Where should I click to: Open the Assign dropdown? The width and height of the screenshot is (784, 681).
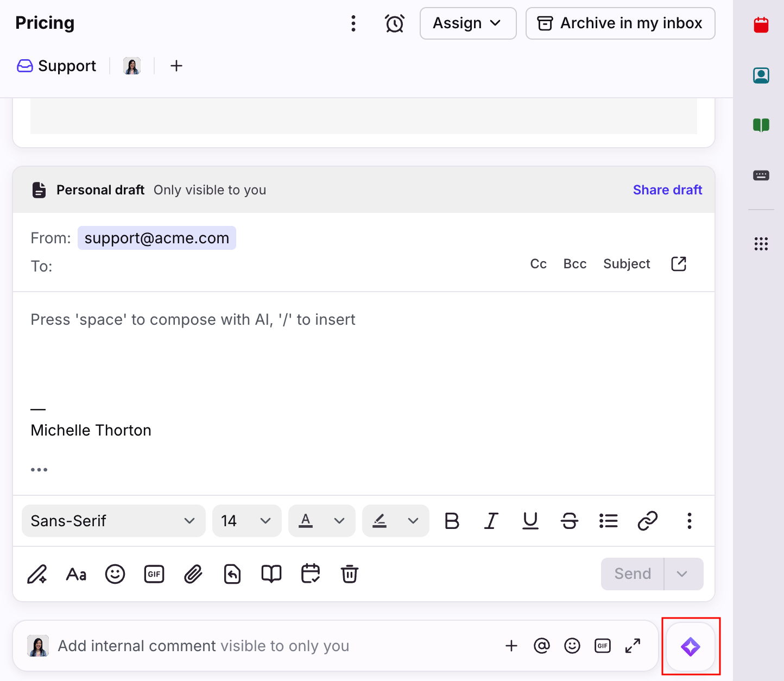pyautogui.click(x=467, y=23)
